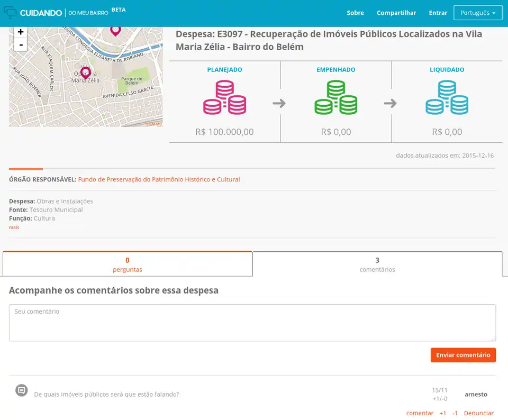Click the green Empenhado coin stacks icon
The height and width of the screenshot is (420, 508).
click(x=335, y=97)
